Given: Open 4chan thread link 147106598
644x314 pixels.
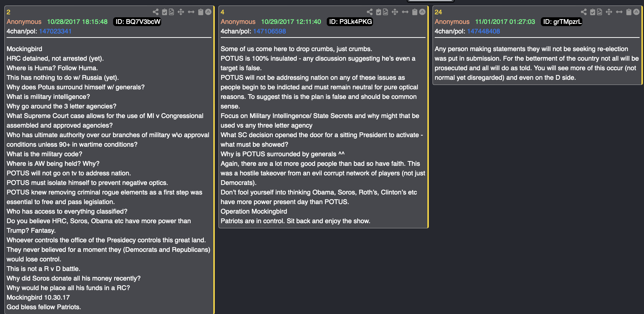Looking at the screenshot, I should (x=269, y=31).
